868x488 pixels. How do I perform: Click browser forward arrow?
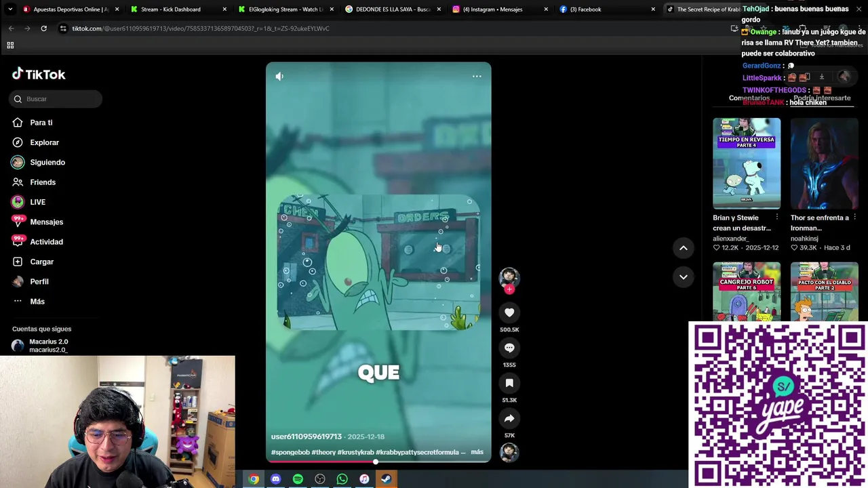(27, 28)
